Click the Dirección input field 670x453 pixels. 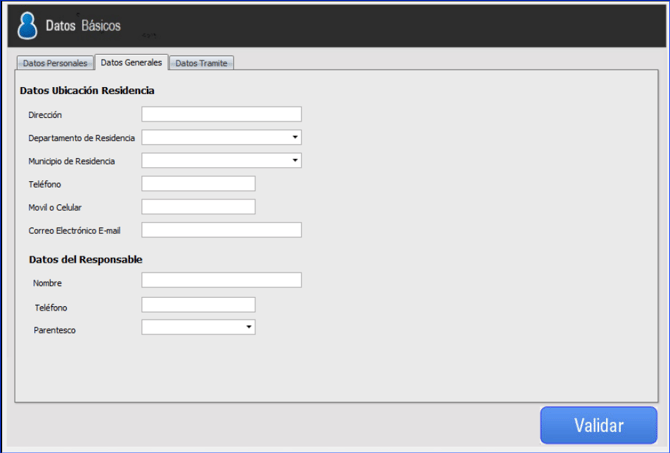221,115
